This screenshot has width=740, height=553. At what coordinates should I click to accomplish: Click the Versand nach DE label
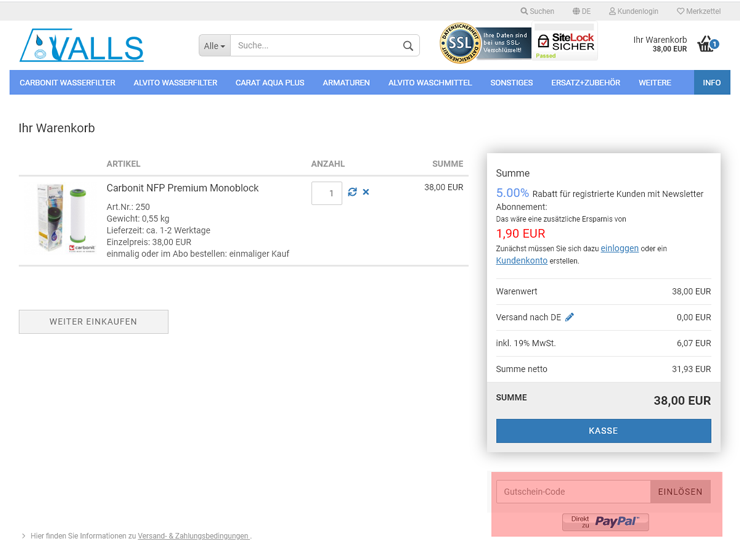pos(528,317)
